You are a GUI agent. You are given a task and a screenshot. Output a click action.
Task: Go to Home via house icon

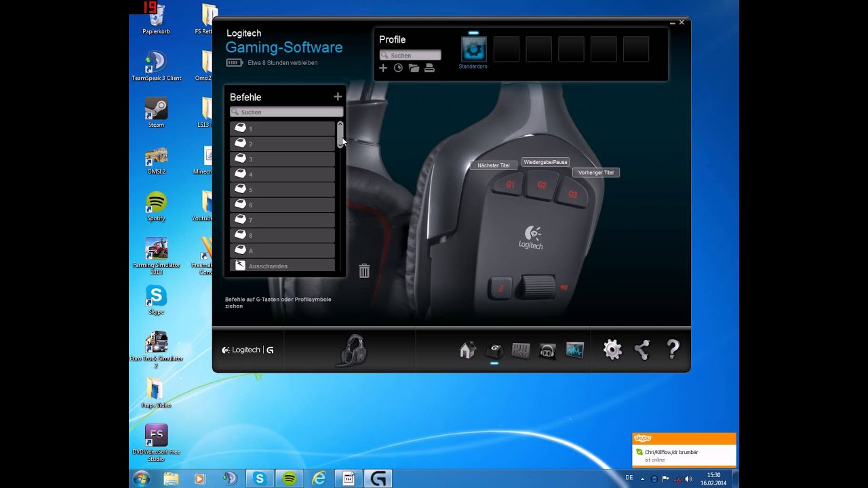[x=467, y=350]
